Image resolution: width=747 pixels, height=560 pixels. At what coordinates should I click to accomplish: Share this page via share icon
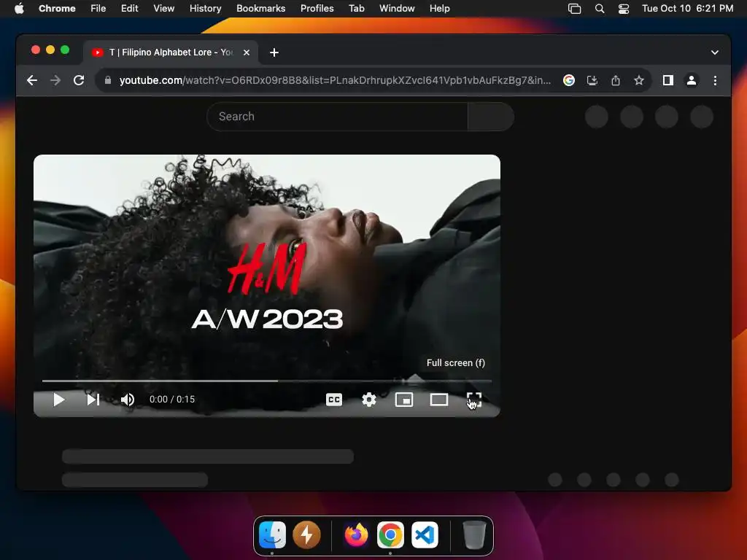click(x=616, y=80)
